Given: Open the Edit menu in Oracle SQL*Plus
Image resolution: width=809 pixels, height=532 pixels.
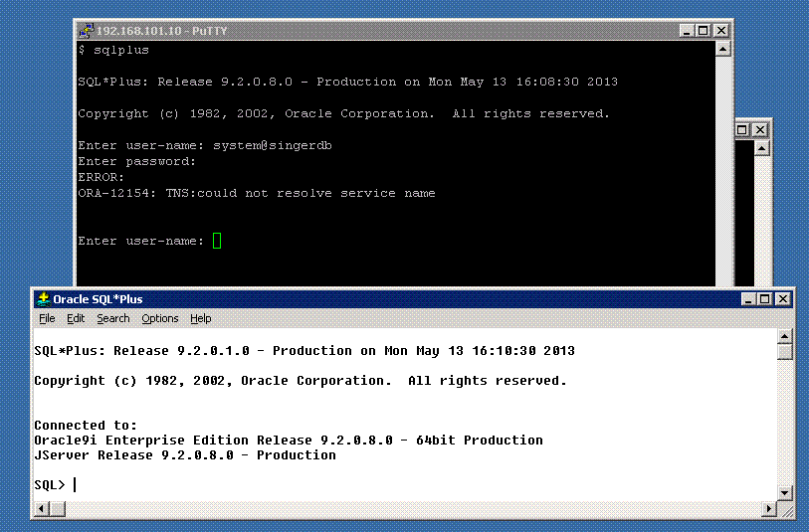Looking at the screenshot, I should (x=76, y=318).
